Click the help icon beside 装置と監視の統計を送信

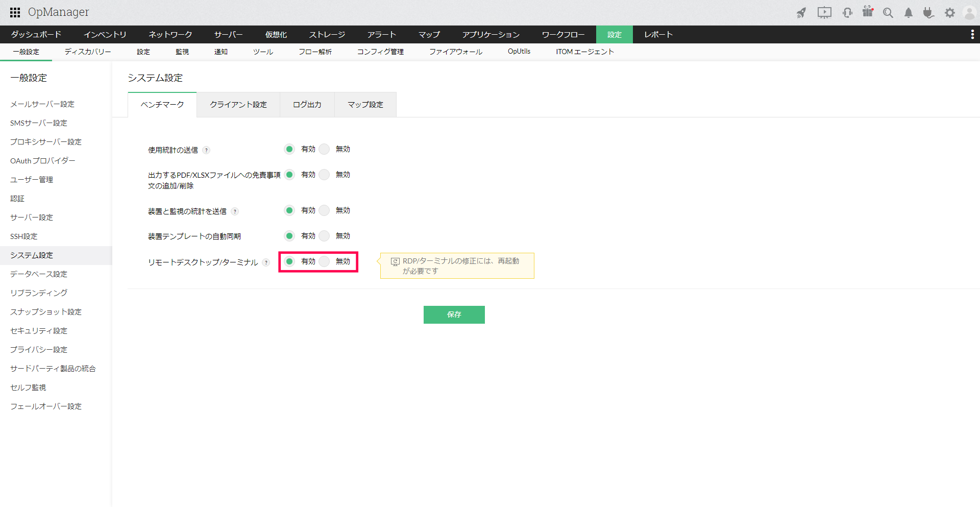[235, 211]
